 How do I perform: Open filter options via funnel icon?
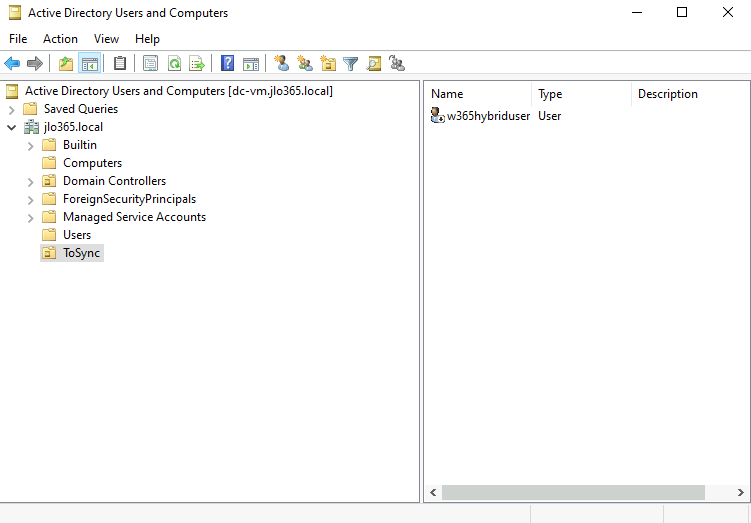(351, 63)
